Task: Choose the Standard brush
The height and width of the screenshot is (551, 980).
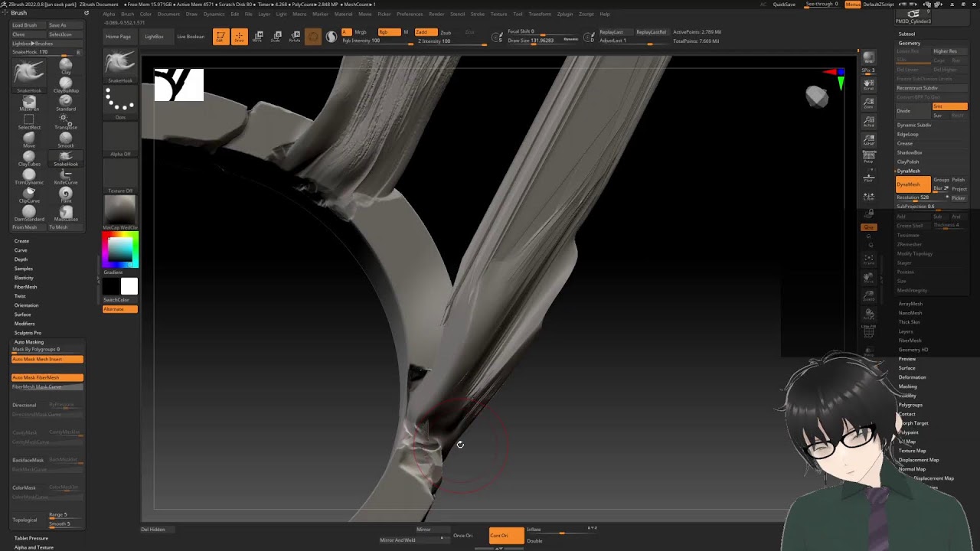Action: 66,103
